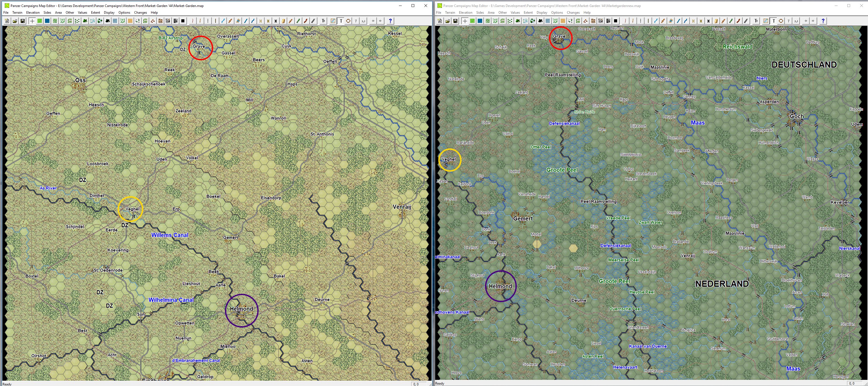
Task: Open Terrain menu in left window
Action: (17, 13)
